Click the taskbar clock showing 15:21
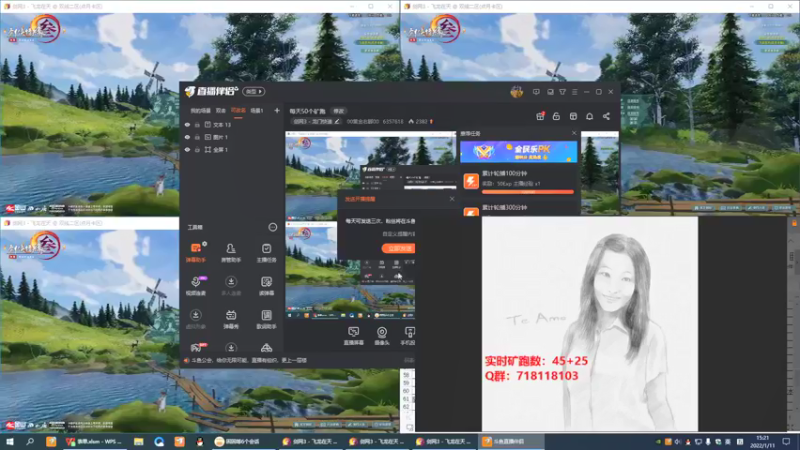The image size is (800, 450). click(762, 441)
